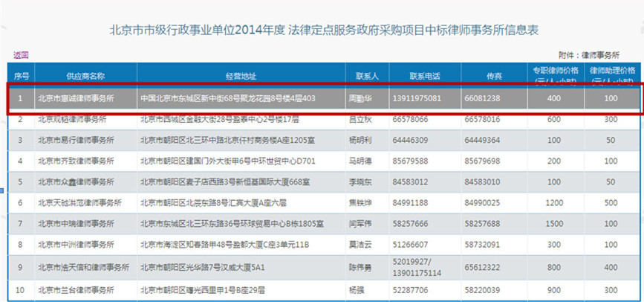Click the 传真 column header
The width and height of the screenshot is (644, 302).
494,76
